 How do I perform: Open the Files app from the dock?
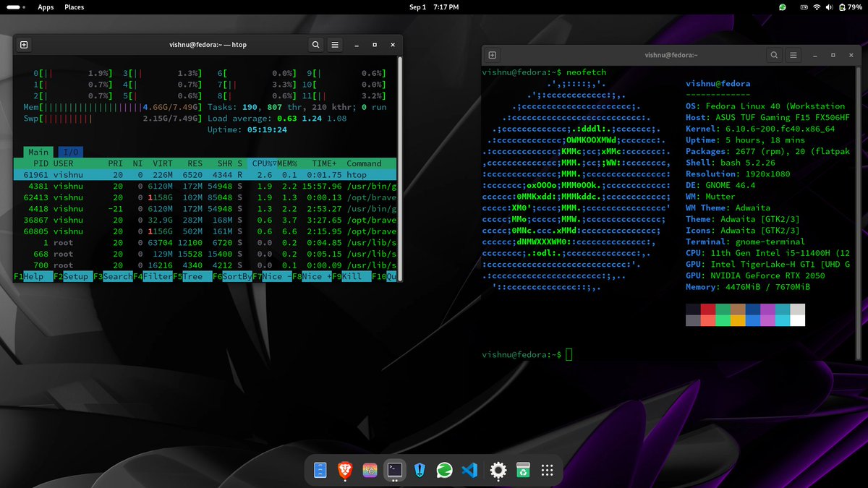(x=320, y=471)
